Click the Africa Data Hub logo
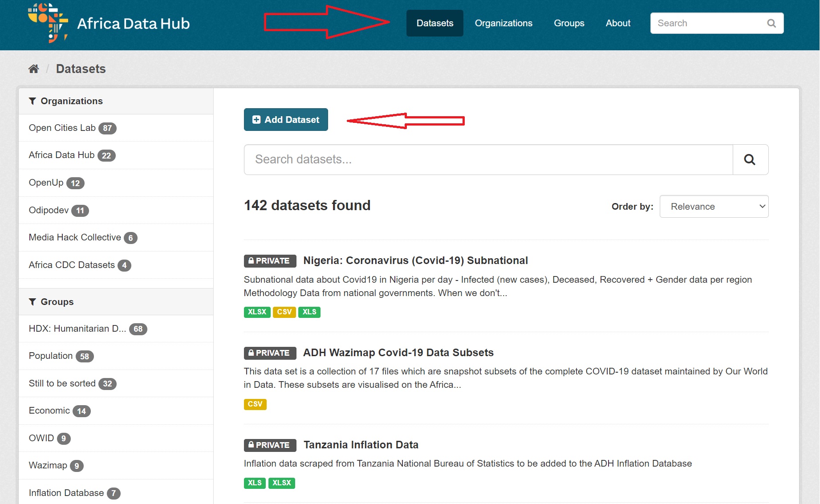Viewport: 820px width, 504px height. (x=109, y=23)
